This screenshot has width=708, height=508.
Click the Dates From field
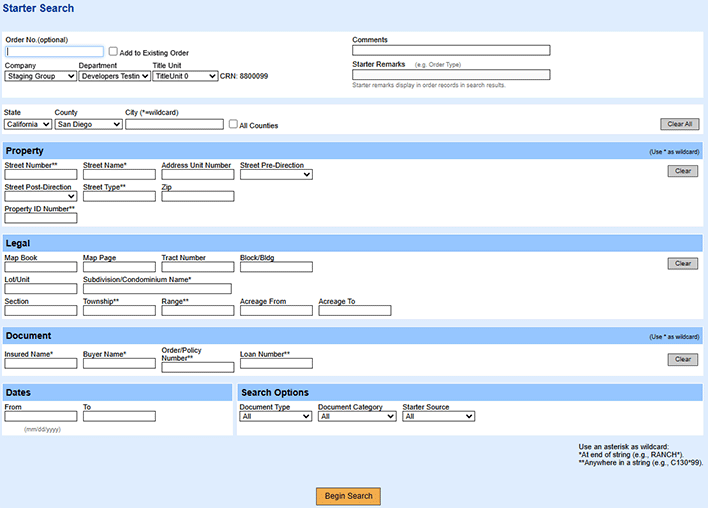(x=41, y=417)
